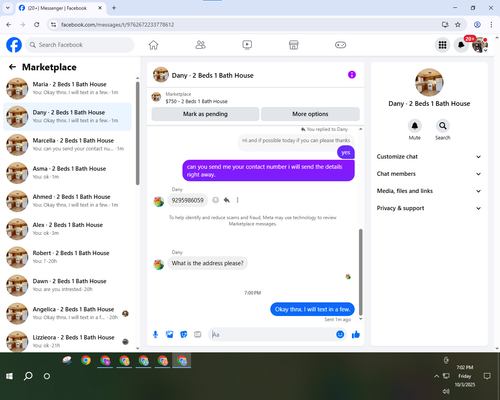The height and width of the screenshot is (400, 500).
Task: Click the listing title $750 - 2 Beds 1 Bath House
Action: tap(196, 101)
